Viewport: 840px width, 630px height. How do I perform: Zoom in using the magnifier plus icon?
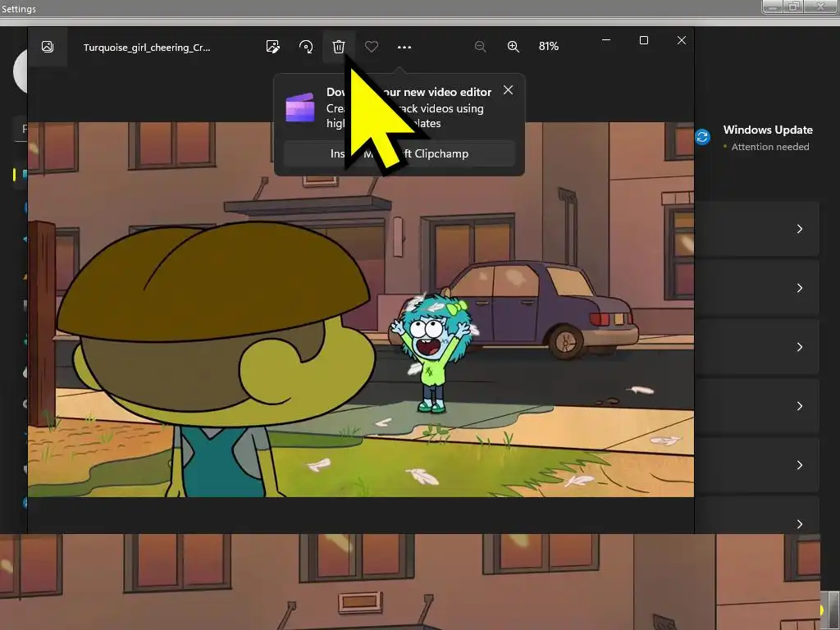514,47
